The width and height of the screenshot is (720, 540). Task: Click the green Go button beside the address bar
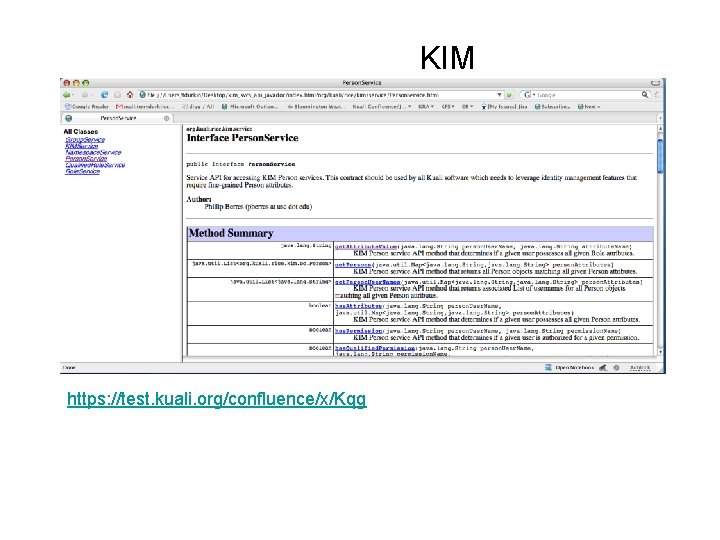[509, 95]
